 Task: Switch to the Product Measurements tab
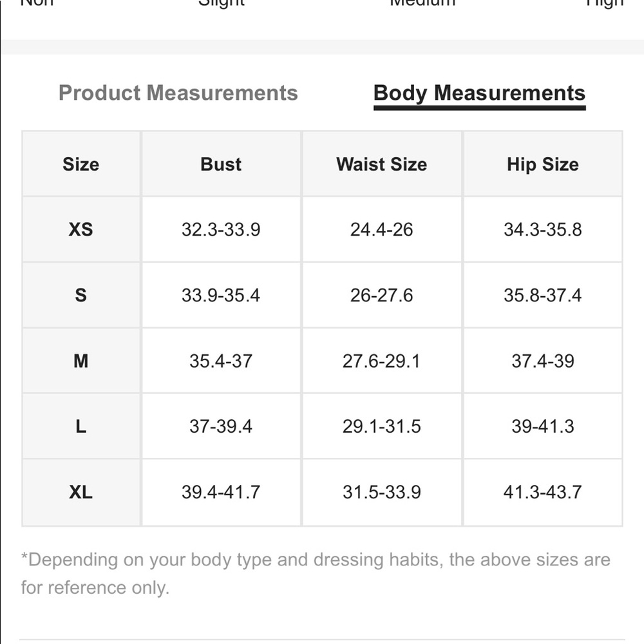tap(178, 92)
